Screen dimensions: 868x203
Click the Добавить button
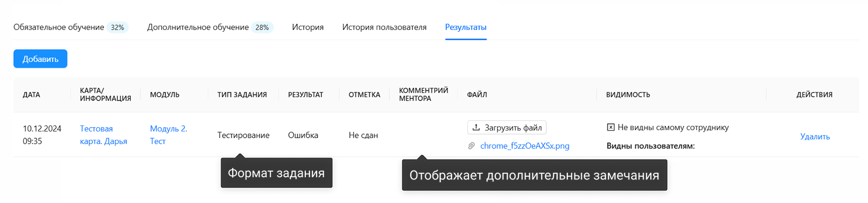tap(40, 59)
